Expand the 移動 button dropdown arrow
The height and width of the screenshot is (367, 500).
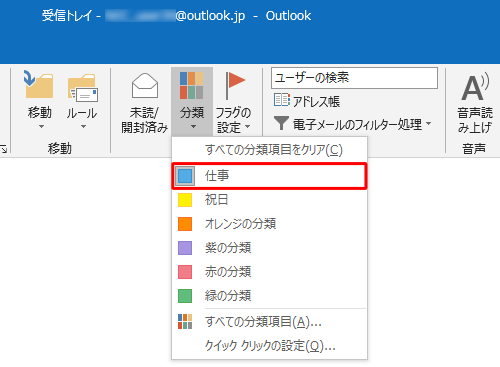click(x=41, y=127)
